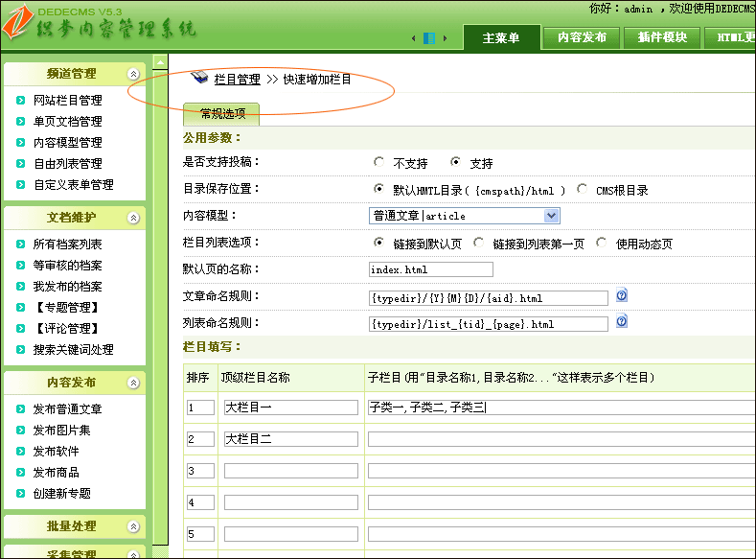Open the 内容模型 dropdown
Screen dimensions: 756x559
coord(551,216)
